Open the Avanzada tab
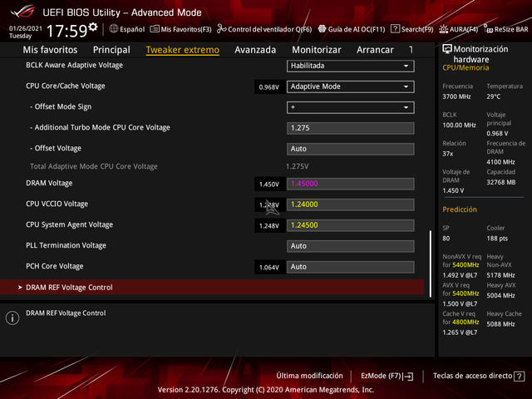This screenshot has width=532, height=399. point(255,50)
